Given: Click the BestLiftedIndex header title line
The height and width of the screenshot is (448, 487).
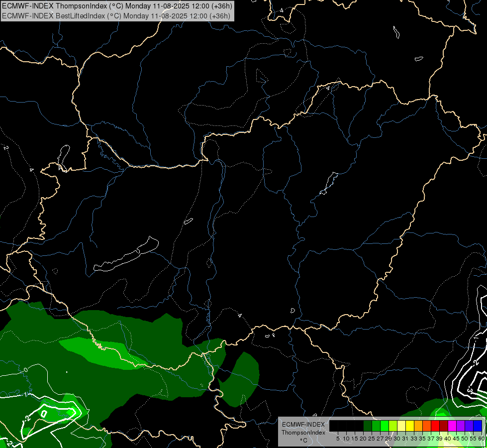Looking at the screenshot, I should click(116, 15).
